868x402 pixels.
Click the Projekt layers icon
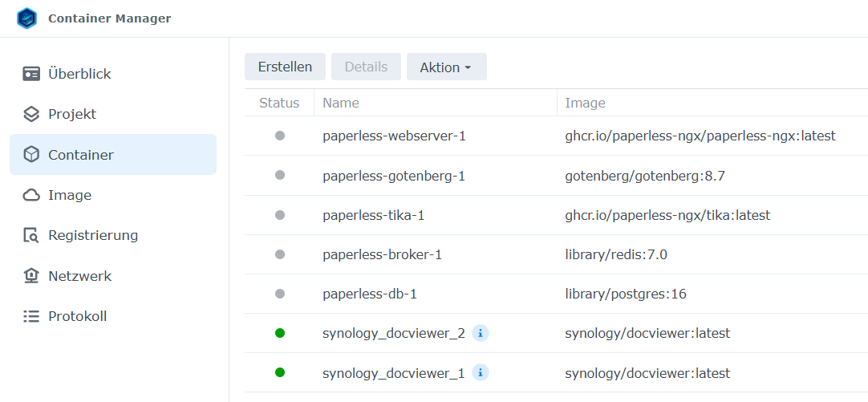tap(31, 114)
